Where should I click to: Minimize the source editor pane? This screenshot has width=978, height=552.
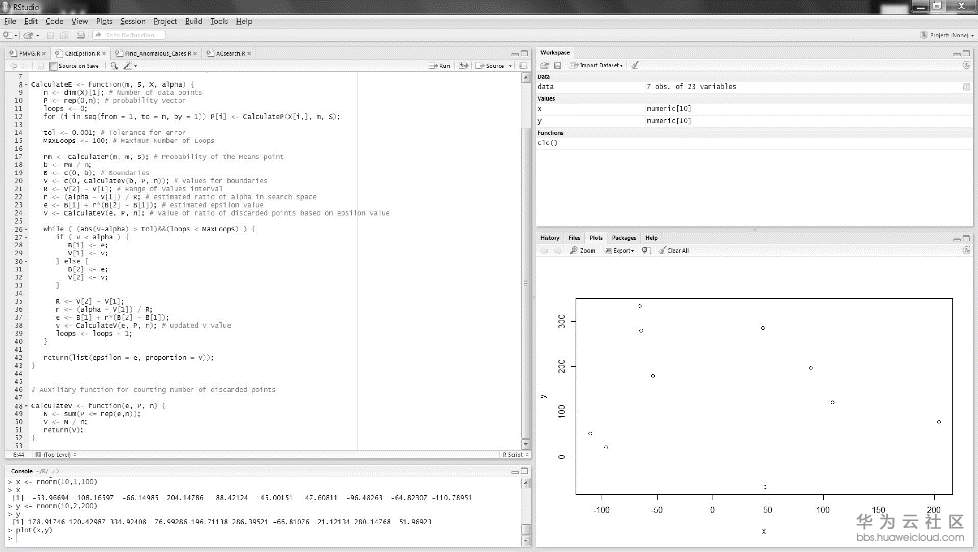[515, 54]
